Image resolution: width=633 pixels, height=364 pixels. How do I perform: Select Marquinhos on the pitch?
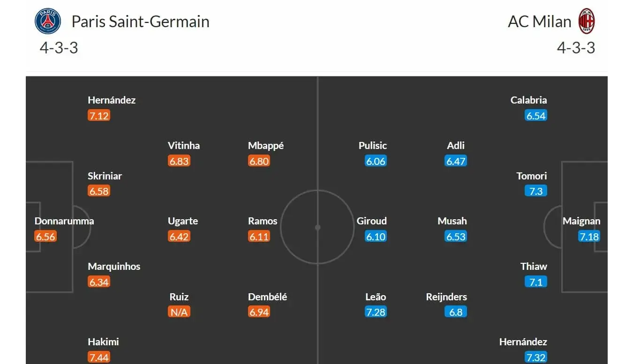click(x=114, y=267)
